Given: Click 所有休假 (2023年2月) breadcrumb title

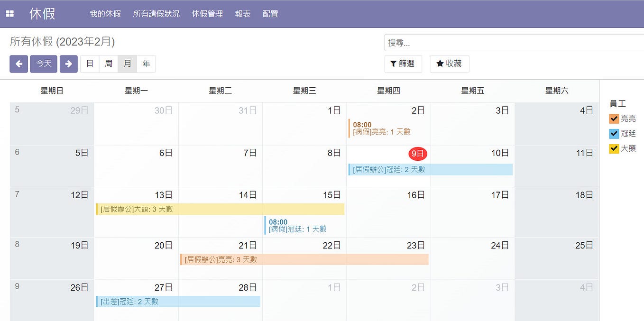Looking at the screenshot, I should pos(62,42).
